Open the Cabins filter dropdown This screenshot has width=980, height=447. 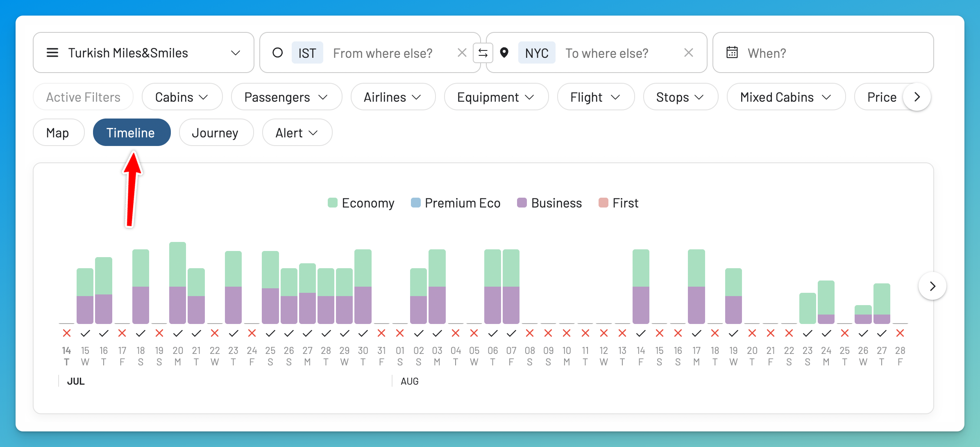182,97
